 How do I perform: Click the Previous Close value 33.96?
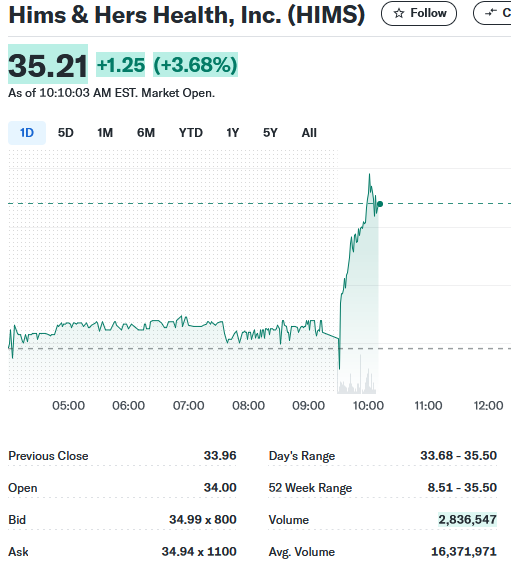(x=220, y=455)
